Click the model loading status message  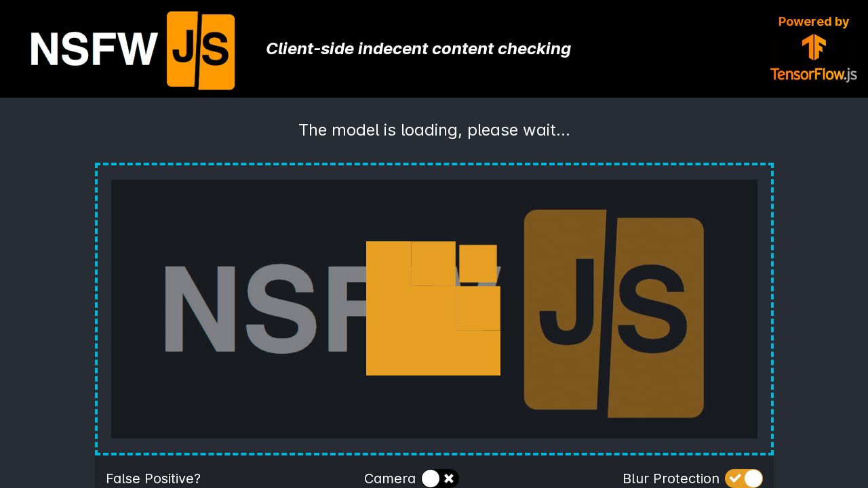[434, 130]
